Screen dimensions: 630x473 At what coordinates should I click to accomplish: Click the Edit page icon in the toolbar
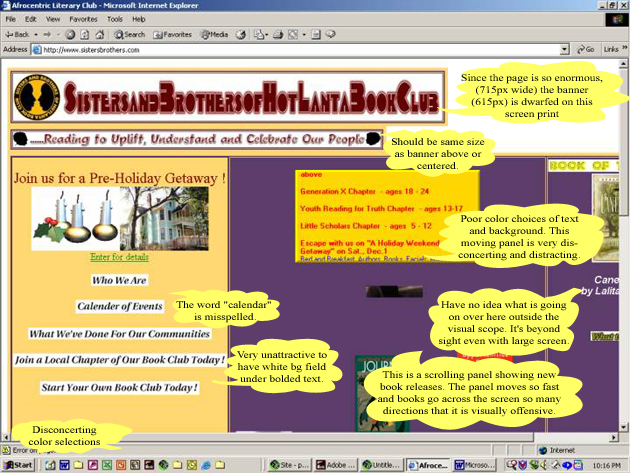293,35
